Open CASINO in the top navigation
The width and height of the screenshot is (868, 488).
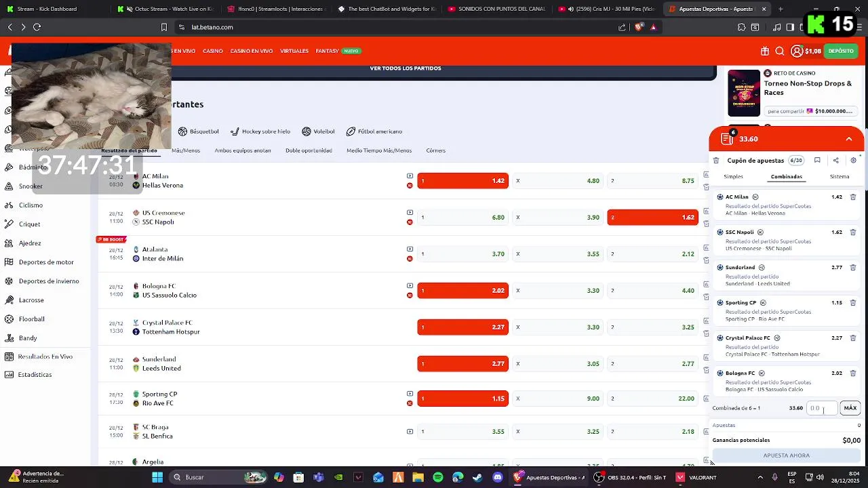point(213,51)
